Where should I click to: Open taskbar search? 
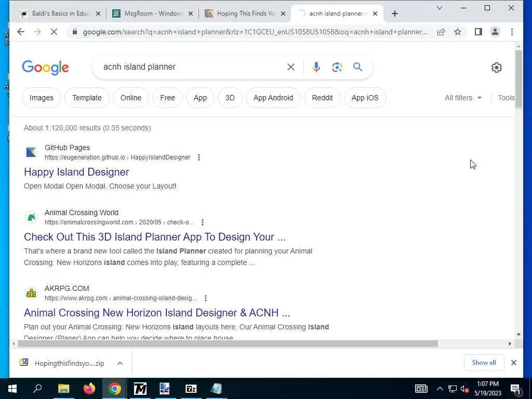point(37,389)
